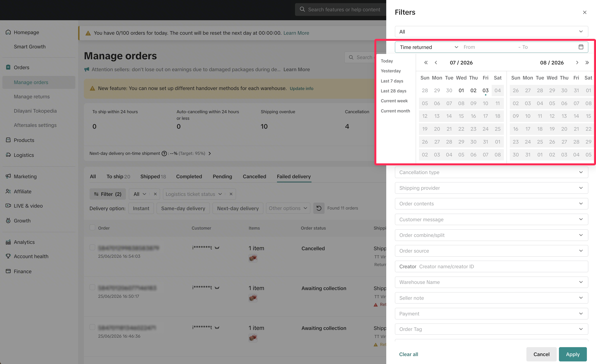Jump forward one year with double-right arrows
This screenshot has height=364, width=596.
(587, 63)
